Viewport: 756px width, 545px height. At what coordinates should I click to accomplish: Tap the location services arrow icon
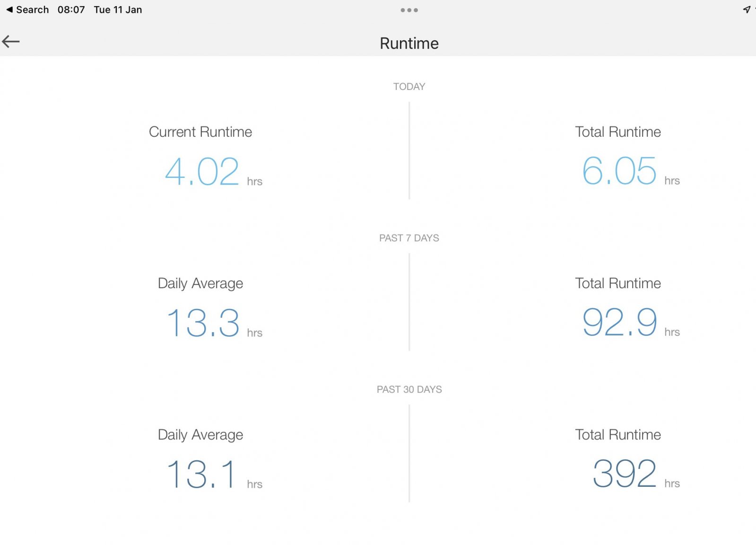click(x=747, y=9)
